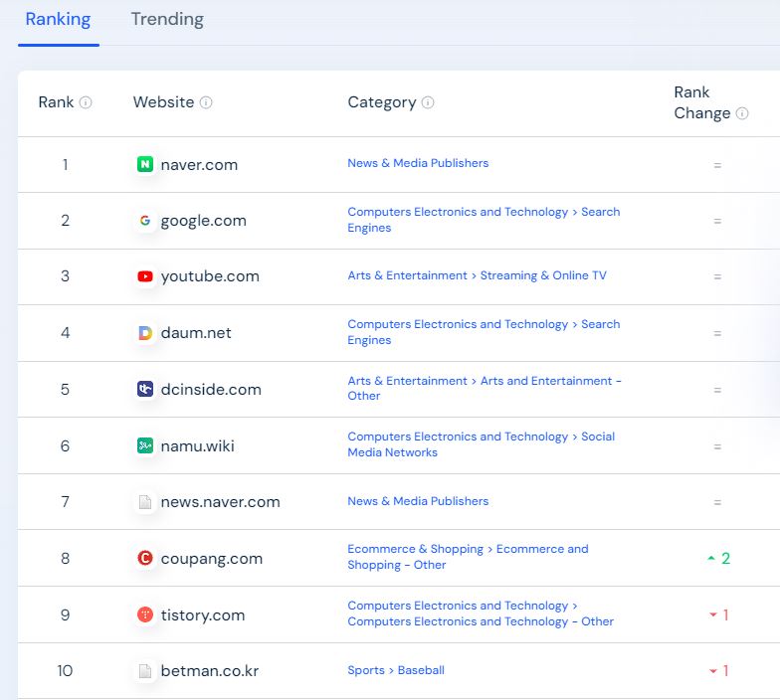Image resolution: width=780 pixels, height=700 pixels.
Task: Open the Sports > Baseball category link
Action: click(x=396, y=670)
